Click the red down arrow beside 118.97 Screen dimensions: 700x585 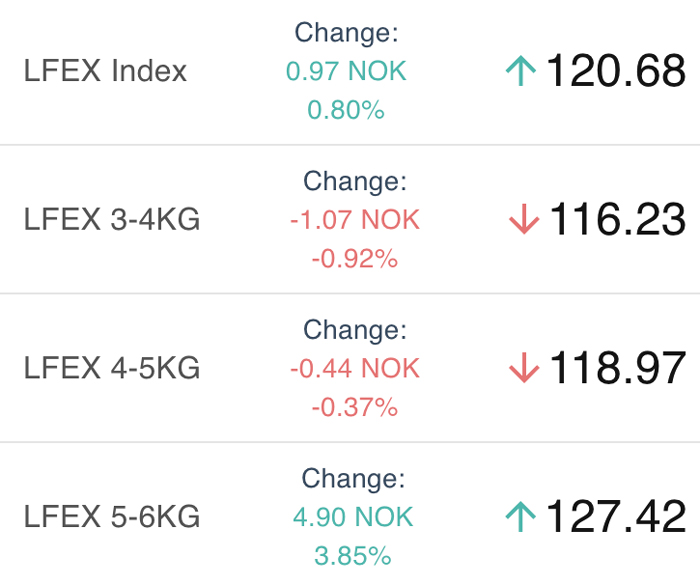pos(524,368)
